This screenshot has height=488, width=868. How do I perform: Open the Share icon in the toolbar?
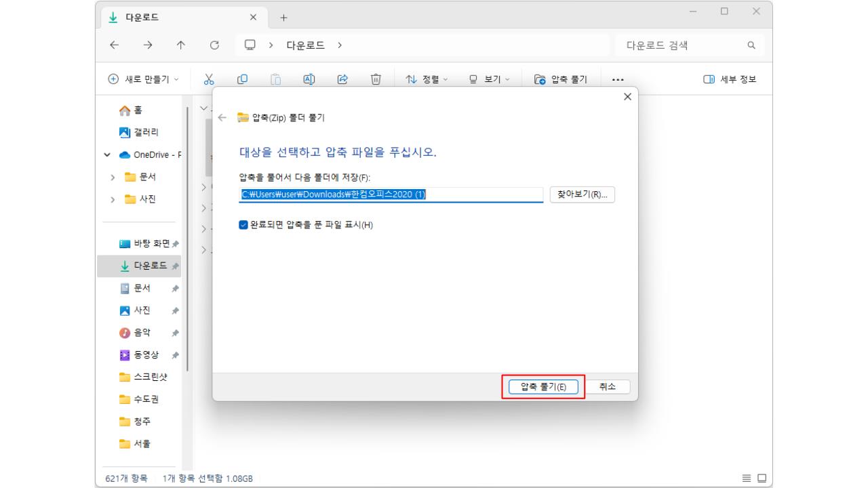click(x=343, y=79)
